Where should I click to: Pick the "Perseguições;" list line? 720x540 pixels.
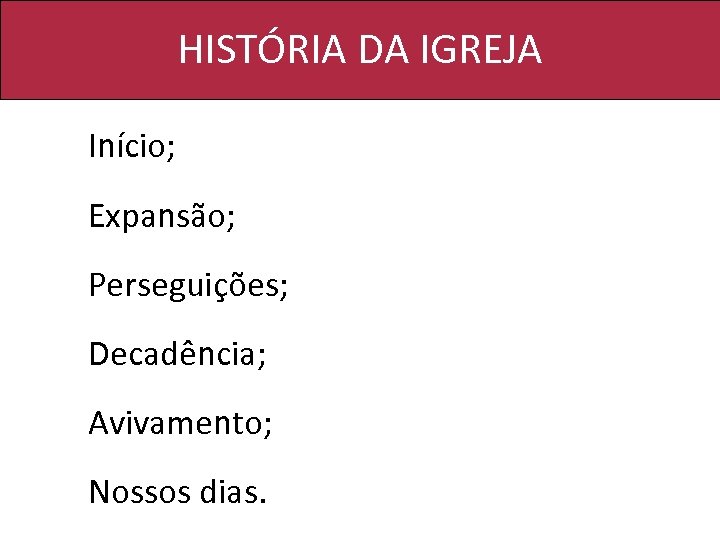pos(188,285)
